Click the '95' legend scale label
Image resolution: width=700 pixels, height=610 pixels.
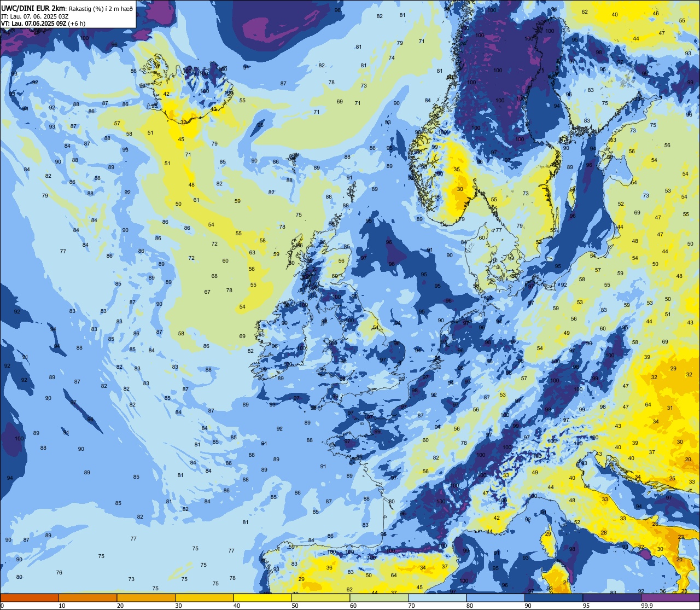tap(586, 606)
